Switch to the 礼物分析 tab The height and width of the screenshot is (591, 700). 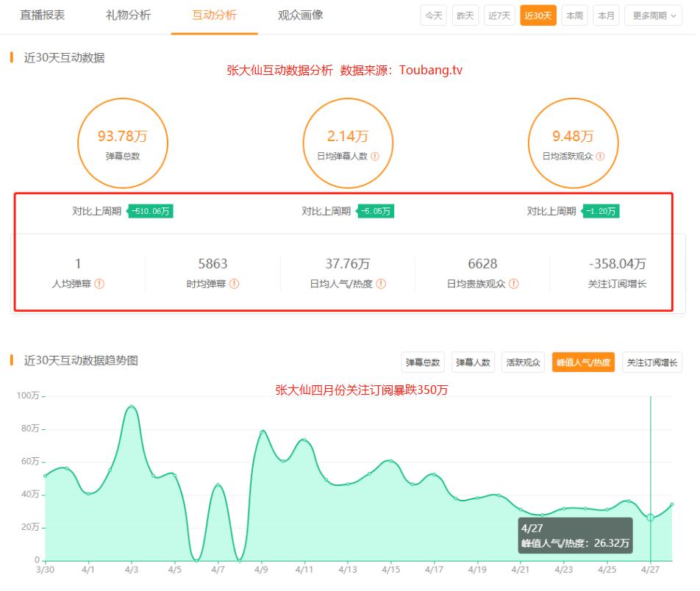tap(129, 15)
